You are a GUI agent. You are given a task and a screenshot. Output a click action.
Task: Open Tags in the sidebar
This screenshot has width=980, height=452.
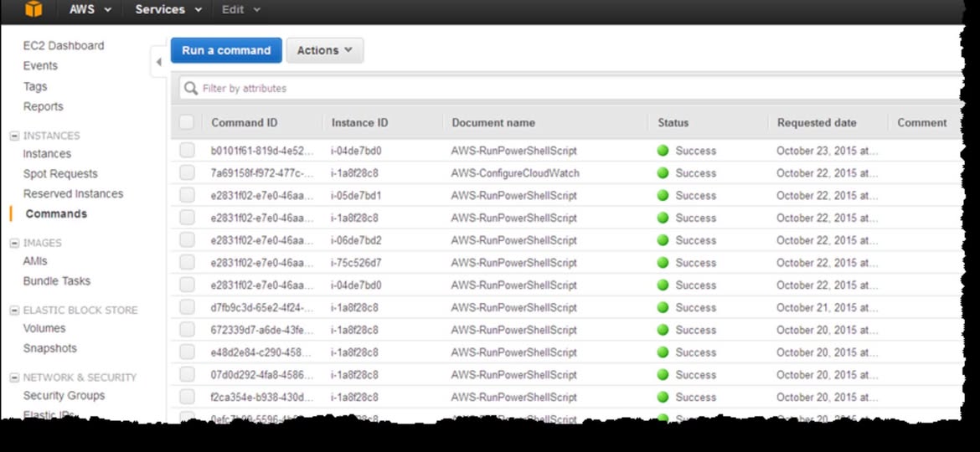click(35, 86)
